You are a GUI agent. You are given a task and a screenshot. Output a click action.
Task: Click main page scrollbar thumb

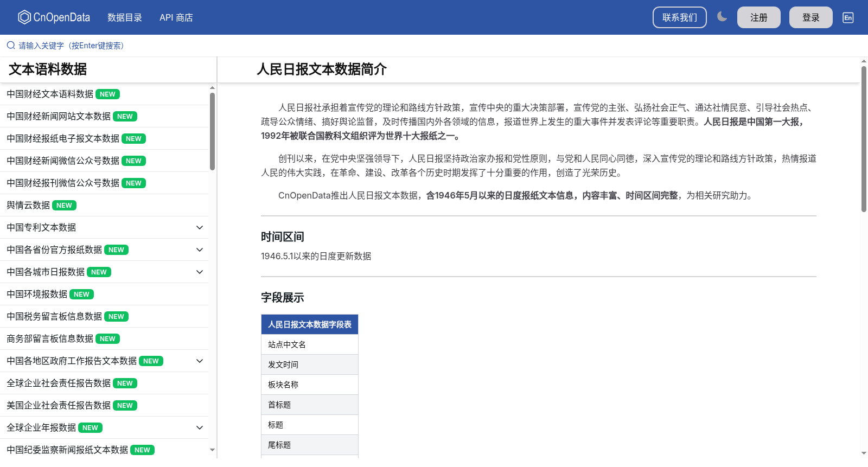coord(864,139)
